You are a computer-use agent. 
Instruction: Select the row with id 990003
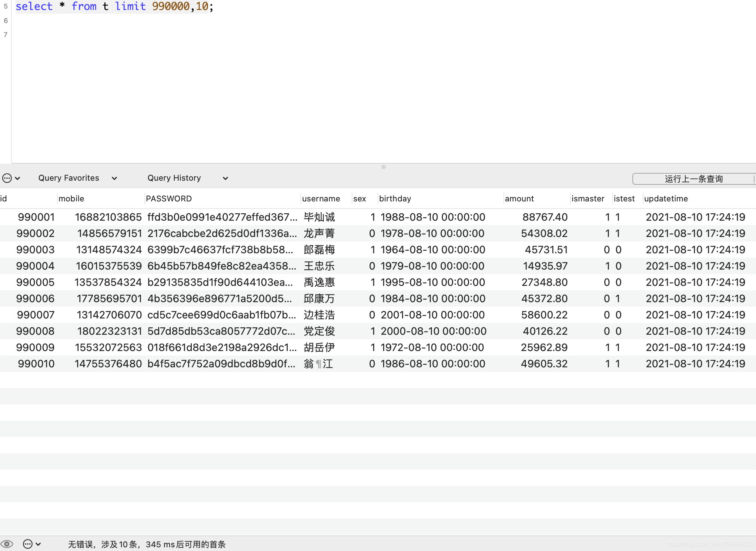tap(36, 250)
